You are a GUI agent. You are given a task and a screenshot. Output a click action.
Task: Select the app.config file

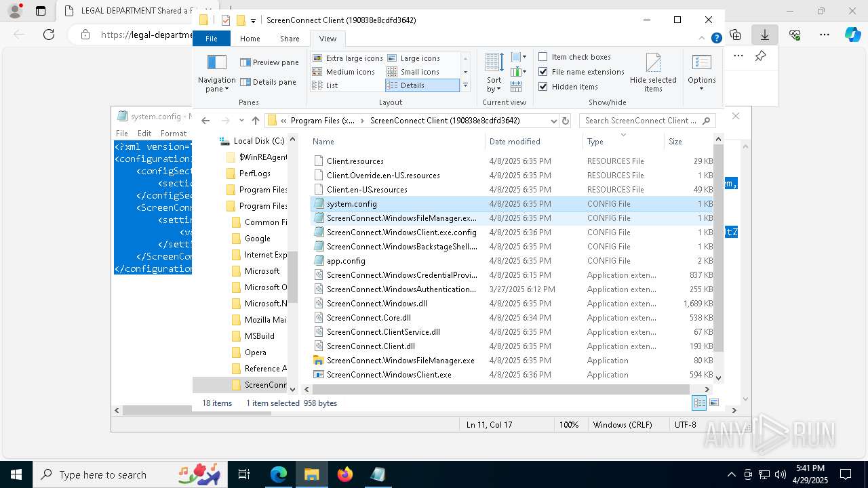[512, 261]
